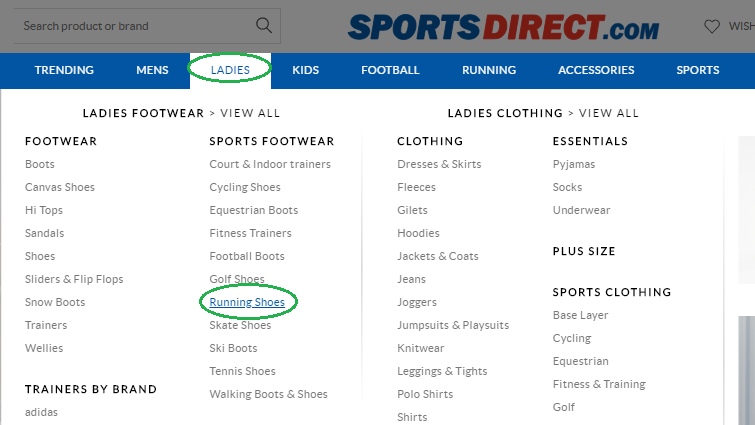Go to Cycling Shoes

tap(245, 187)
